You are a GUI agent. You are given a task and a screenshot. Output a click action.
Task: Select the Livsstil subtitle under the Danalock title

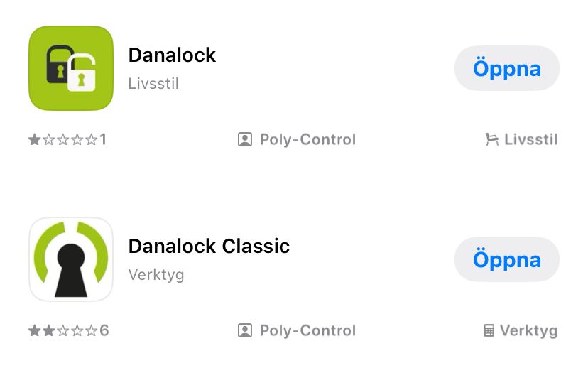pyautogui.click(x=153, y=84)
